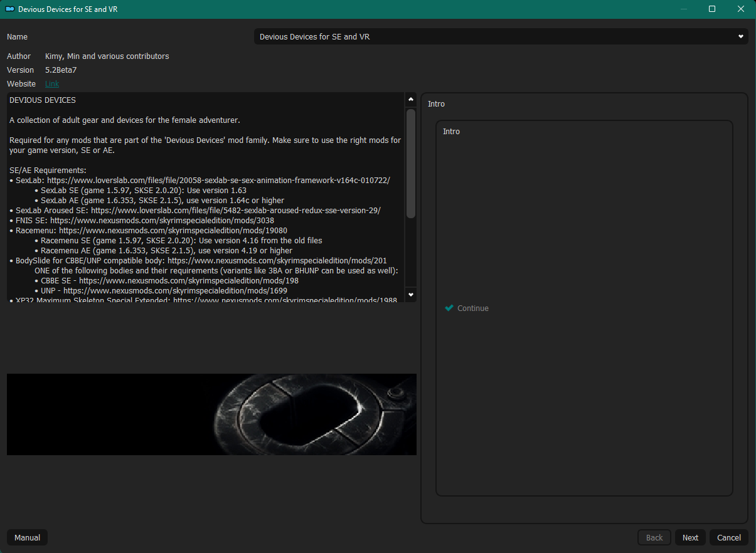This screenshot has height=553, width=756.
Task: Click the CBBE SE mods/198 line
Action: point(166,281)
